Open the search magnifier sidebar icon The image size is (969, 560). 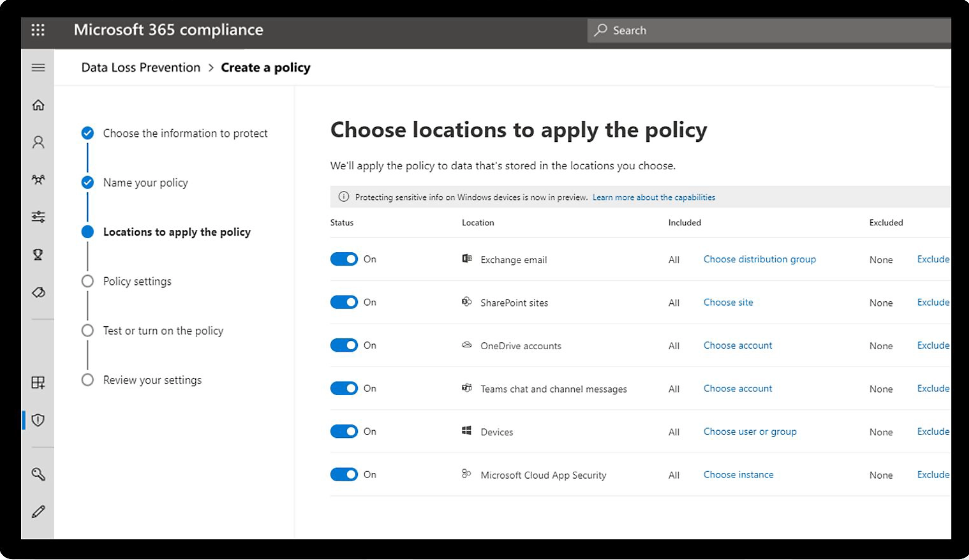(38, 474)
